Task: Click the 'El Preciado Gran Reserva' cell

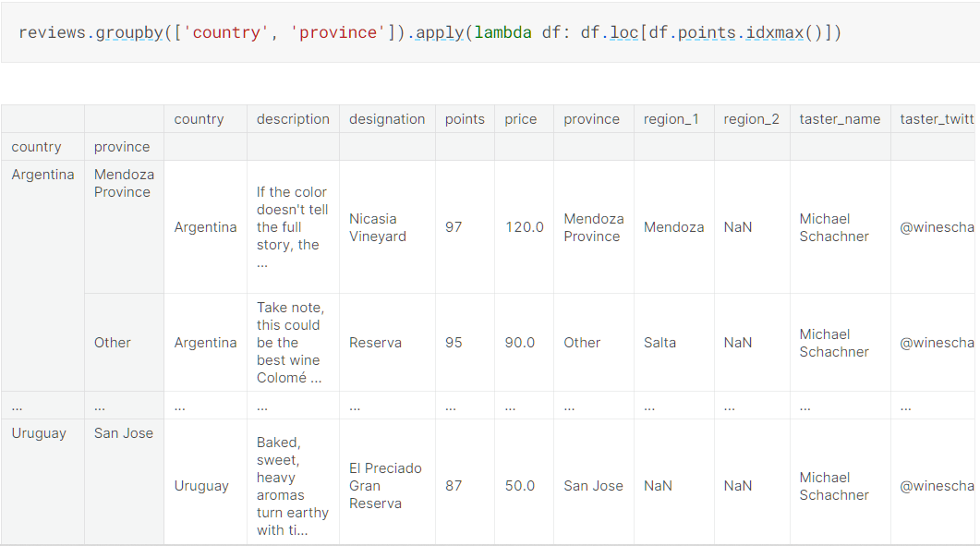Action: [x=385, y=486]
